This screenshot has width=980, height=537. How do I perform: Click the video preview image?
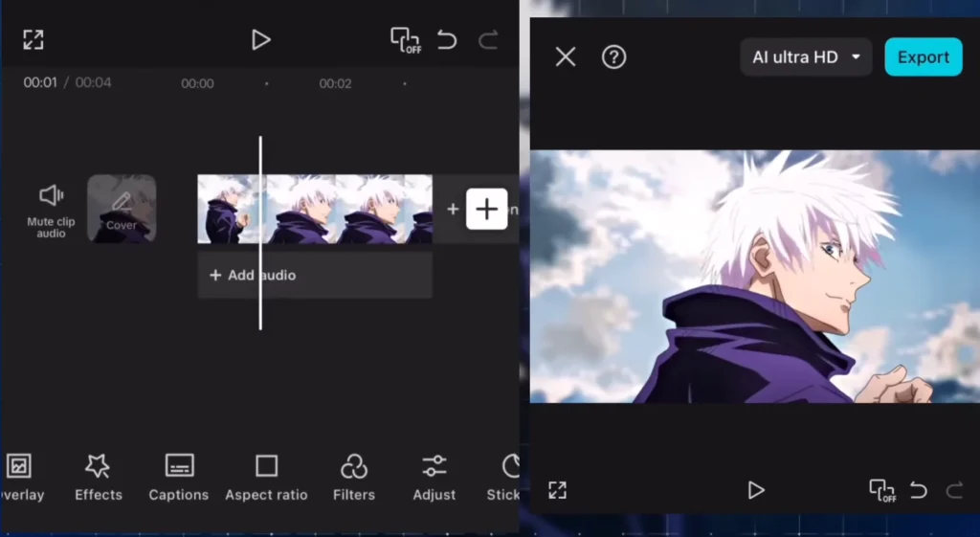pyautogui.click(x=755, y=277)
